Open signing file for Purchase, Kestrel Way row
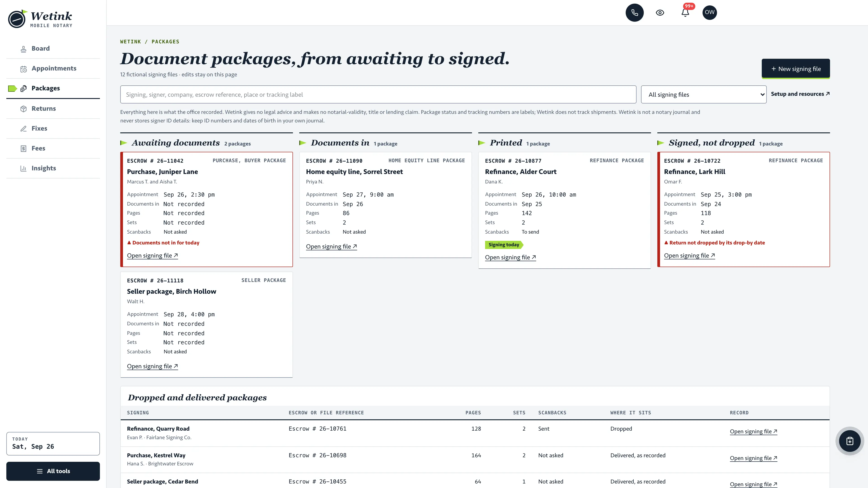868x488 pixels. tap(753, 458)
